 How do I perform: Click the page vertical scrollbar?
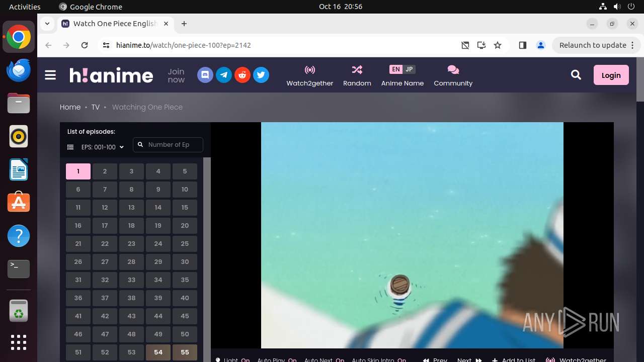pyautogui.click(x=640, y=80)
